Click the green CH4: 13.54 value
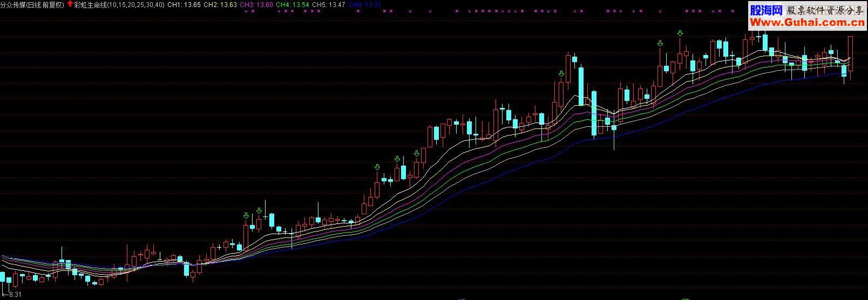Viewport: 868px width, 300px height. tap(293, 4)
